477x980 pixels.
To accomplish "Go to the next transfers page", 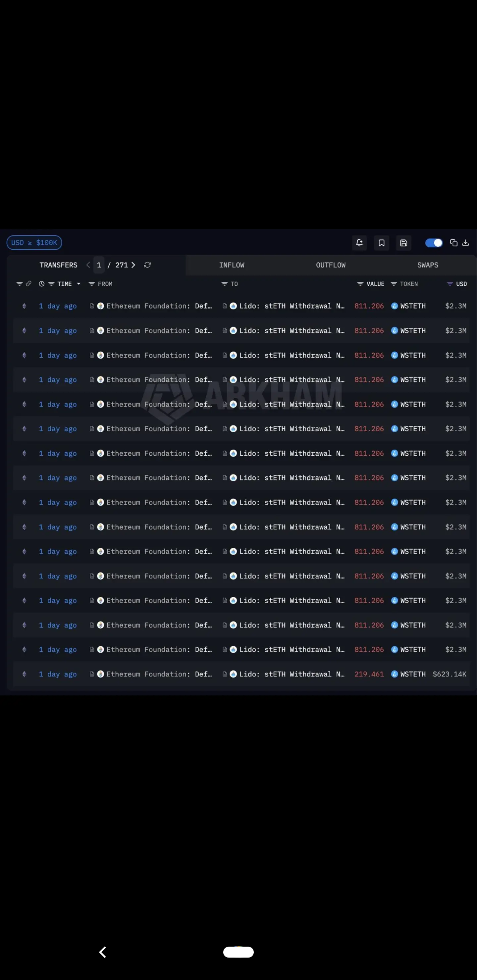I will click(133, 265).
